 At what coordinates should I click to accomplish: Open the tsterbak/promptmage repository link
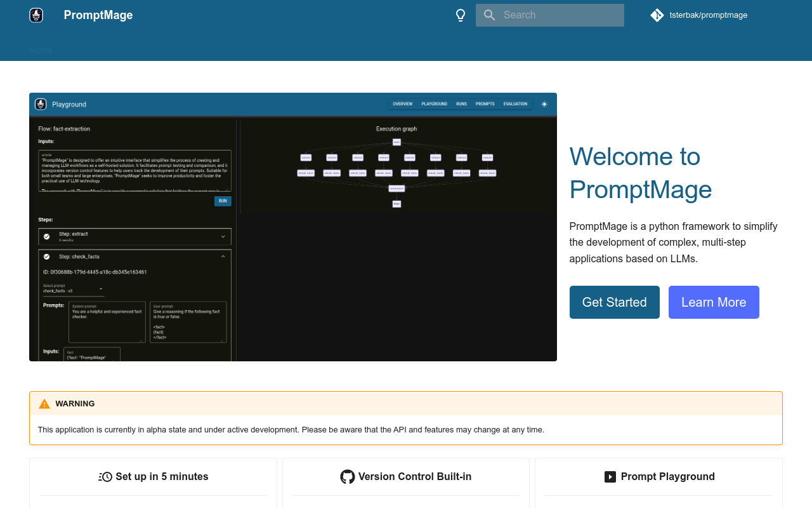click(708, 15)
